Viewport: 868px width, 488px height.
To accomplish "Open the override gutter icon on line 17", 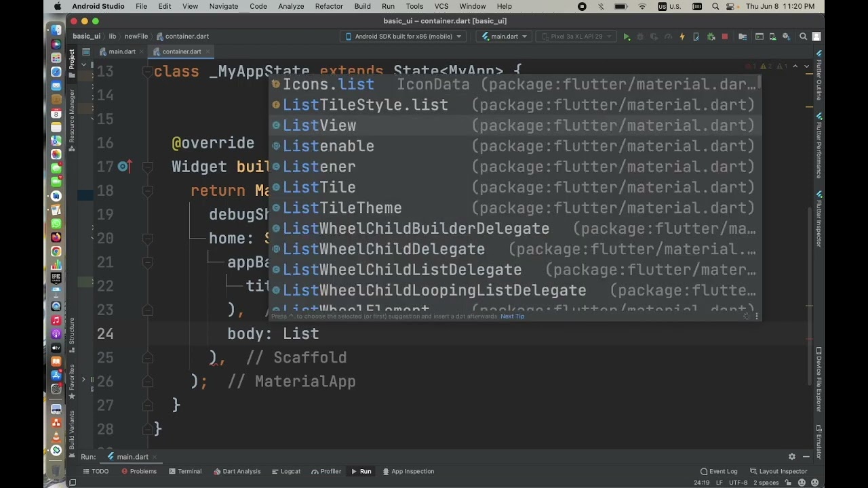I will (x=124, y=166).
